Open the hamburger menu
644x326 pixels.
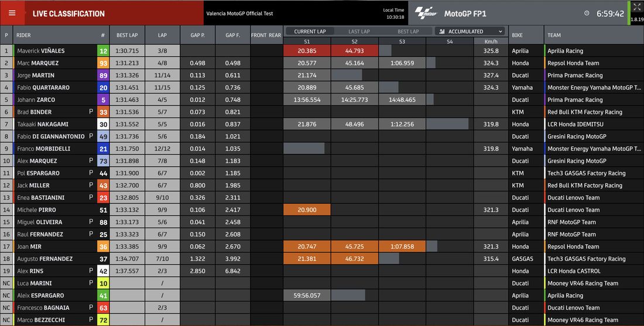point(12,13)
